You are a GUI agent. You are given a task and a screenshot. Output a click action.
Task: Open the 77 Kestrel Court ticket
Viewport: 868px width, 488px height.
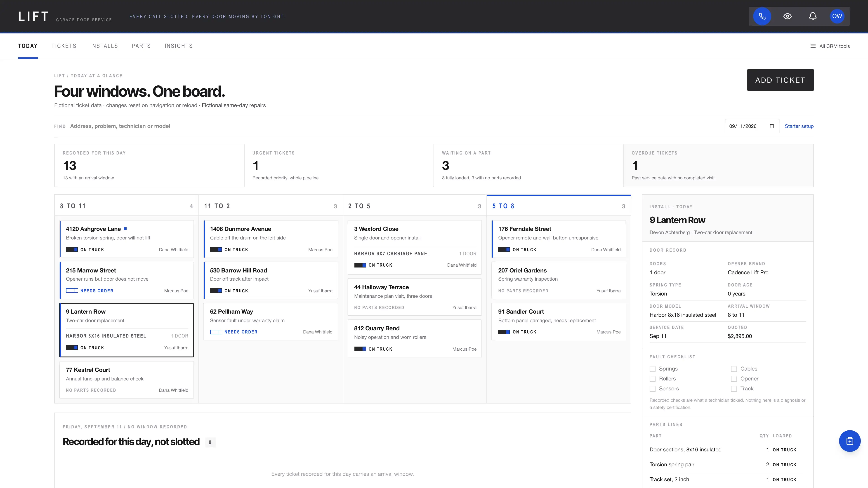pos(127,380)
